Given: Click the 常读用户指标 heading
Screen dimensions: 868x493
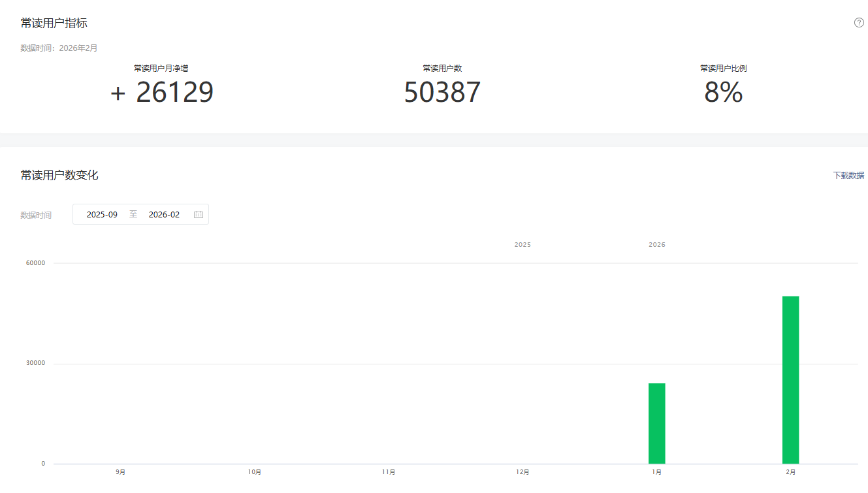Looking at the screenshot, I should [54, 24].
